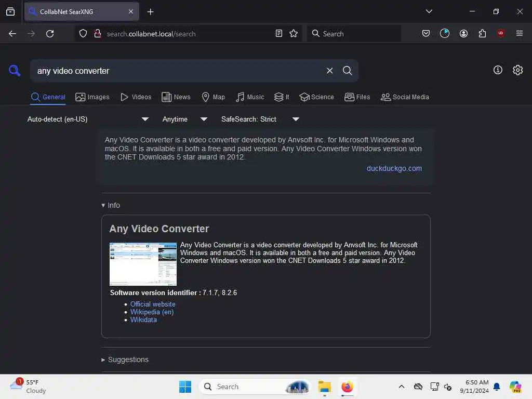Reload the current page

(50, 34)
